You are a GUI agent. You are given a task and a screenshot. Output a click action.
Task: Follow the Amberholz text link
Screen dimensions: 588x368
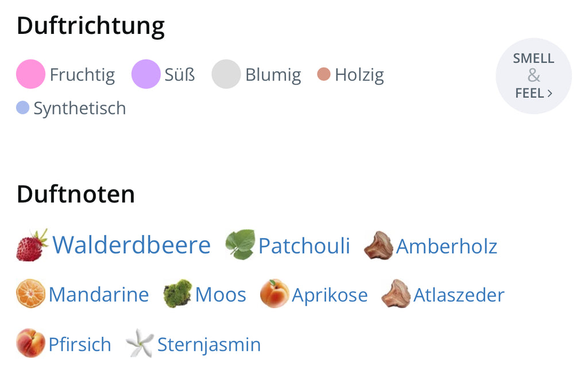[x=447, y=246]
